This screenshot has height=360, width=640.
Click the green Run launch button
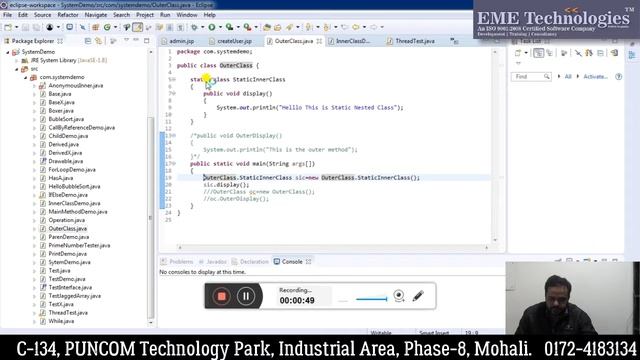tap(212, 27)
